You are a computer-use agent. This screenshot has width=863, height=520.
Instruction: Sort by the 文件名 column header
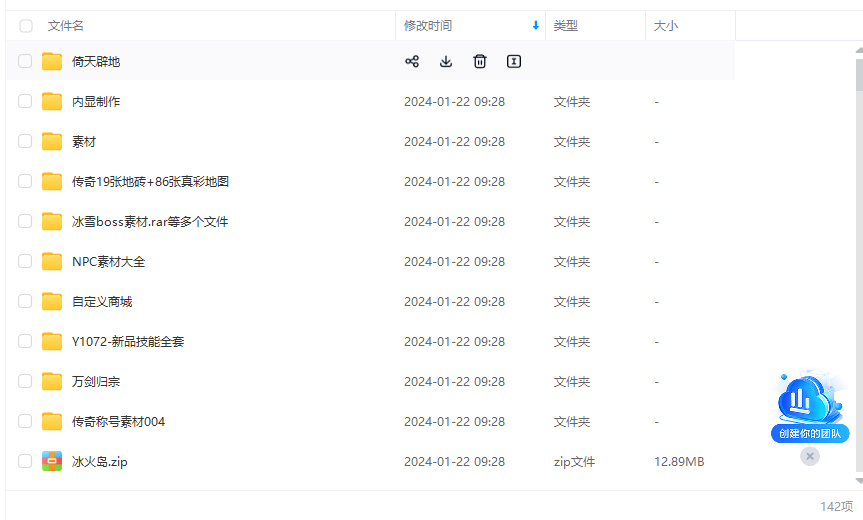(x=66, y=26)
